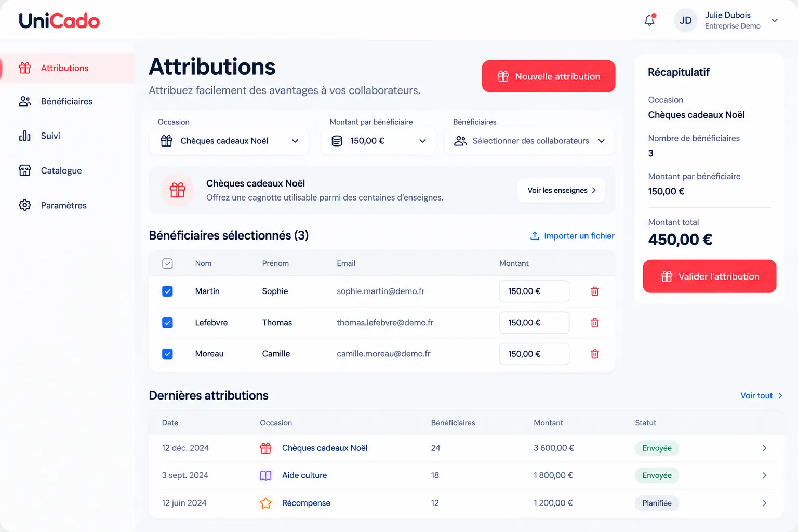The height and width of the screenshot is (532, 798).
Task: Click the UniCado logo
Action: tap(59, 21)
